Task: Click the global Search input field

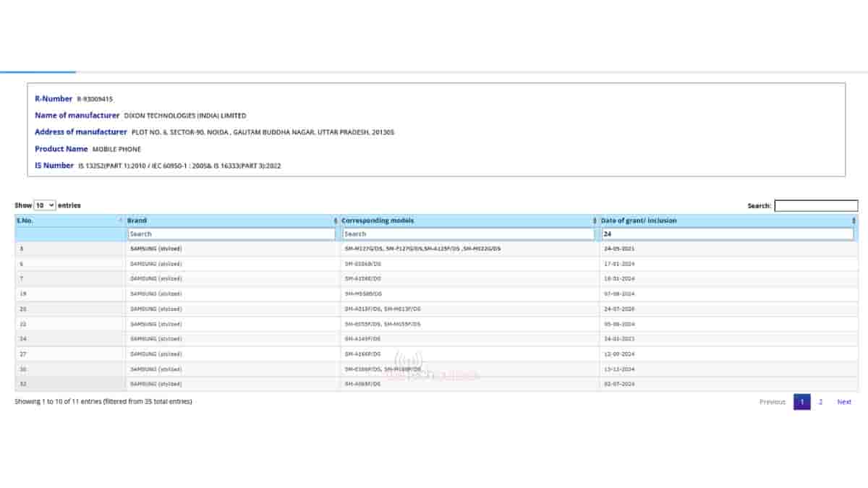Action: (x=817, y=205)
